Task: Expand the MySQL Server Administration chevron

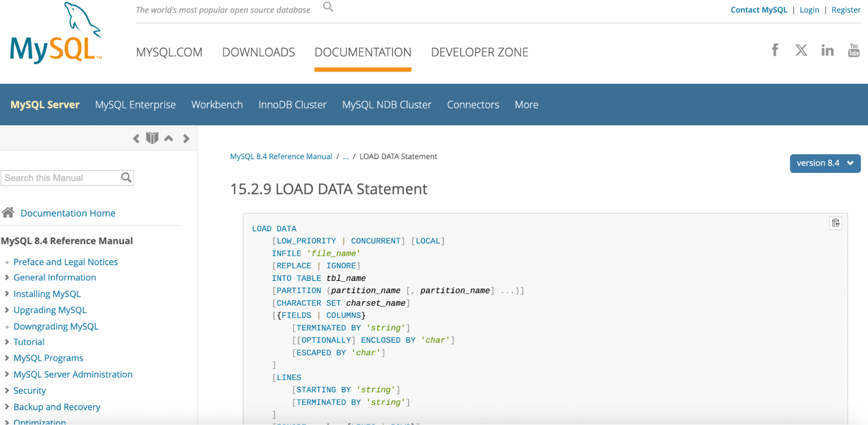Action: click(7, 374)
